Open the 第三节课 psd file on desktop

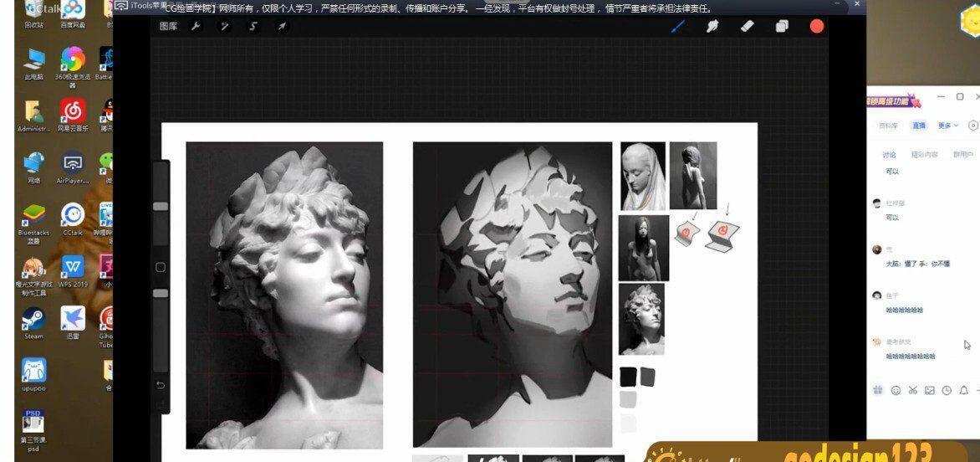33,431
